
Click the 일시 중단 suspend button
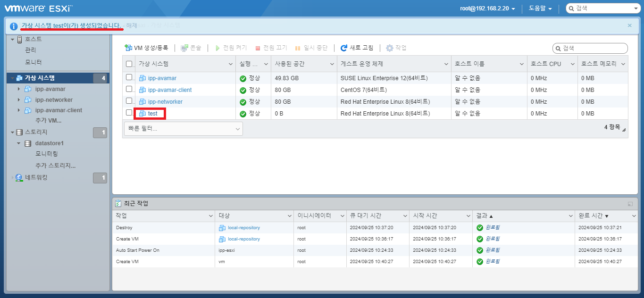point(311,48)
